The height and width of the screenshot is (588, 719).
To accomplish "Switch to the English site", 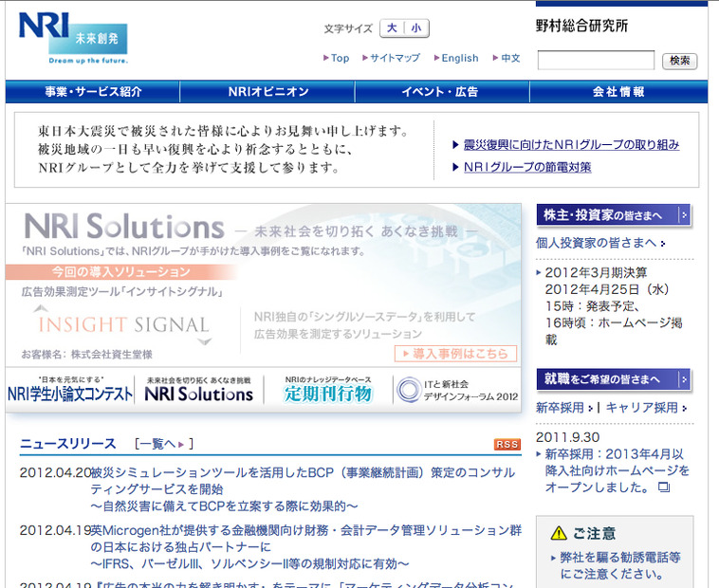I will click(x=456, y=58).
